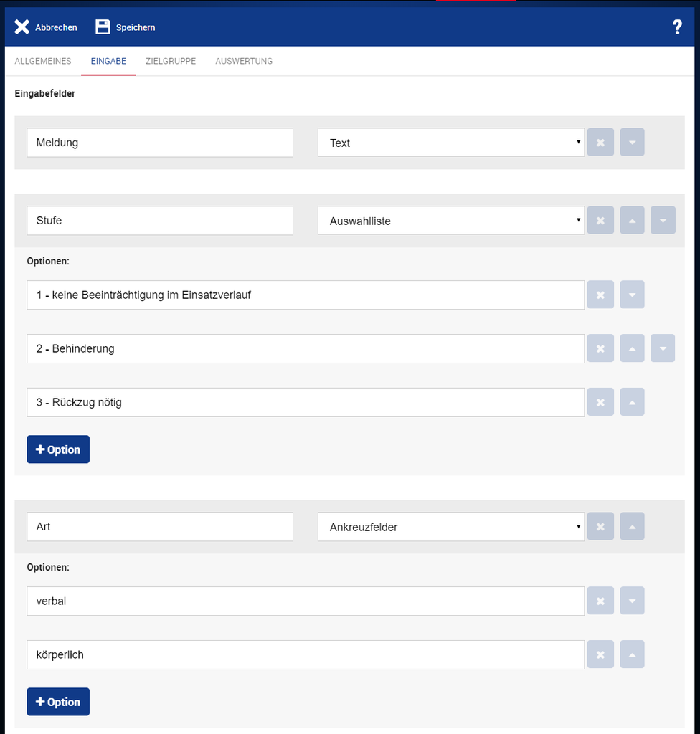Viewport: 700px width, 734px height.
Task: Move the Meldung field down with its arrow
Action: (632, 142)
